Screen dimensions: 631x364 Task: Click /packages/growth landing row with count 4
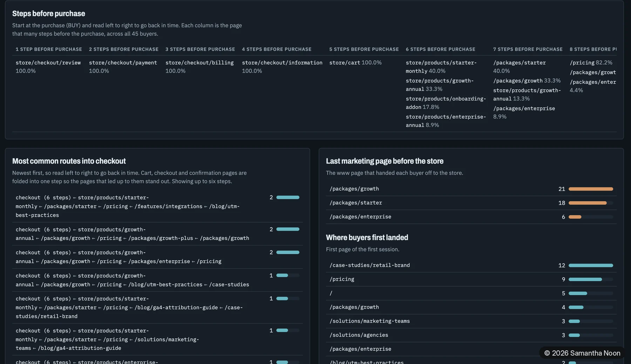(471, 307)
